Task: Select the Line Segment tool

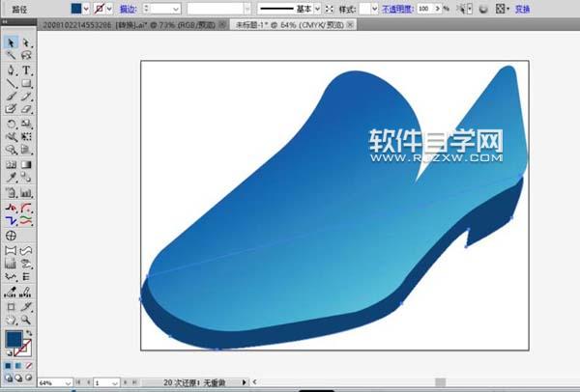Action: click(x=11, y=83)
